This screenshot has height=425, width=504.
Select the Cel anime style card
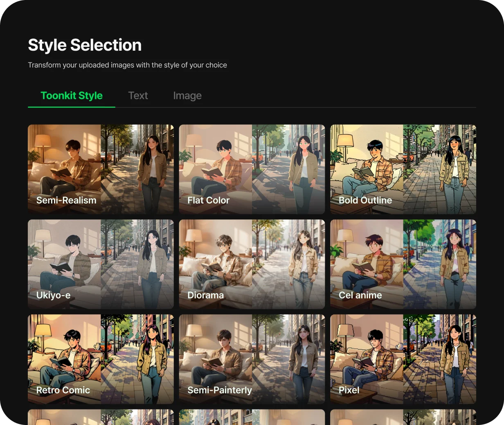[403, 264]
